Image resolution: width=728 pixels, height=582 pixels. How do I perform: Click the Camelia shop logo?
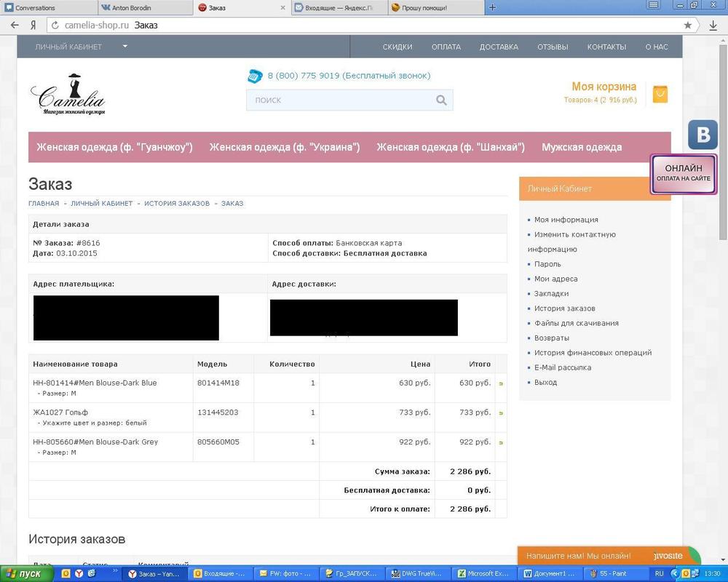[x=68, y=95]
